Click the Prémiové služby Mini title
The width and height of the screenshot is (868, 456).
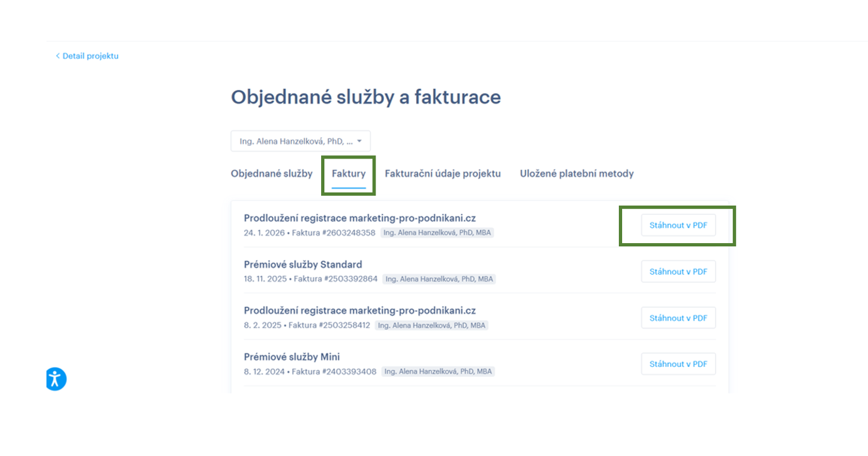(x=292, y=356)
